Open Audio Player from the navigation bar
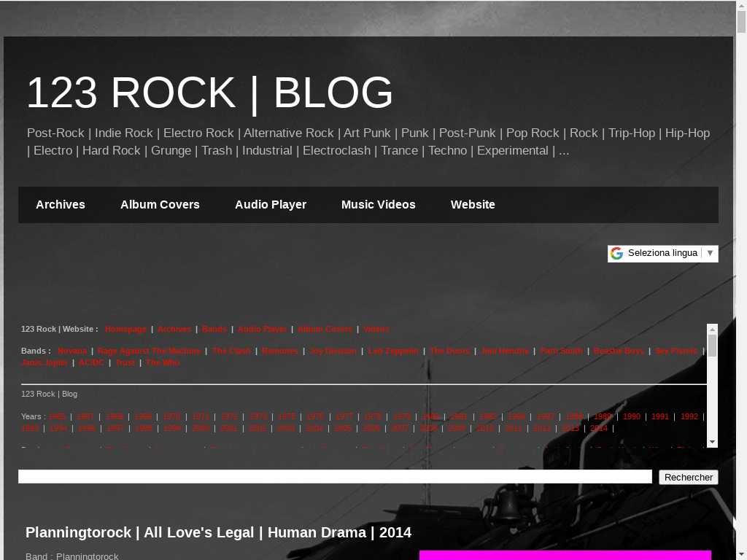The height and width of the screenshot is (560, 747). (x=271, y=205)
